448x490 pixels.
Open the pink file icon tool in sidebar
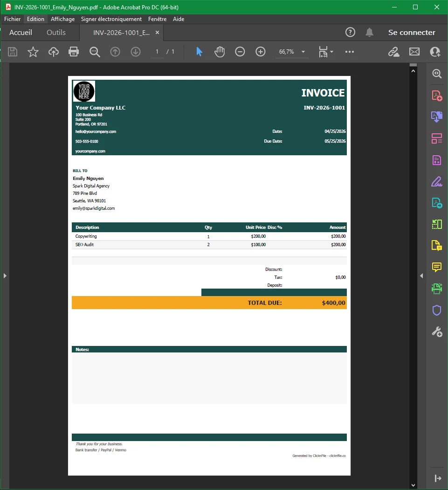[437, 160]
